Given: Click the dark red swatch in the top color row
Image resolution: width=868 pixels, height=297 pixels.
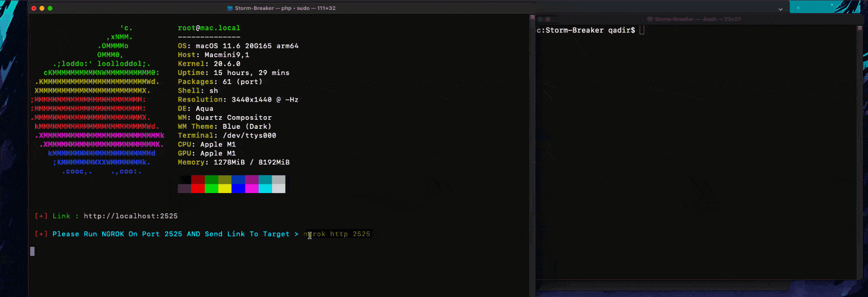Looking at the screenshot, I should click(x=198, y=180).
